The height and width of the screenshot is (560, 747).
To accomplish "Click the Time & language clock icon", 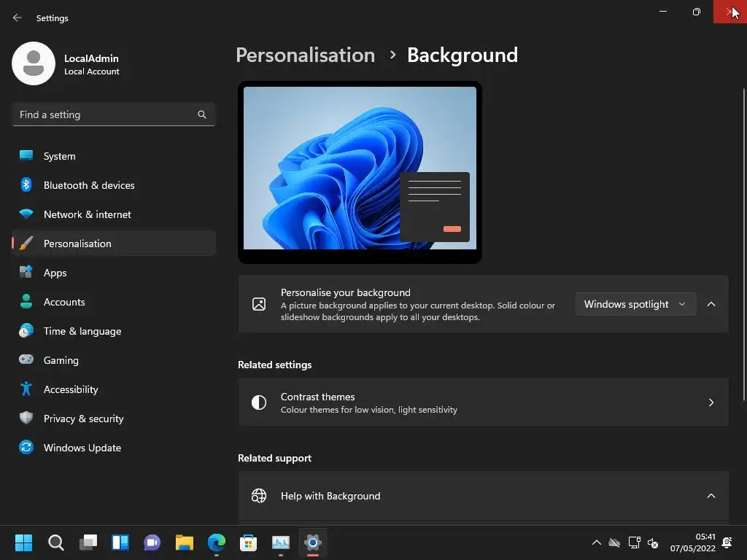I will click(26, 330).
